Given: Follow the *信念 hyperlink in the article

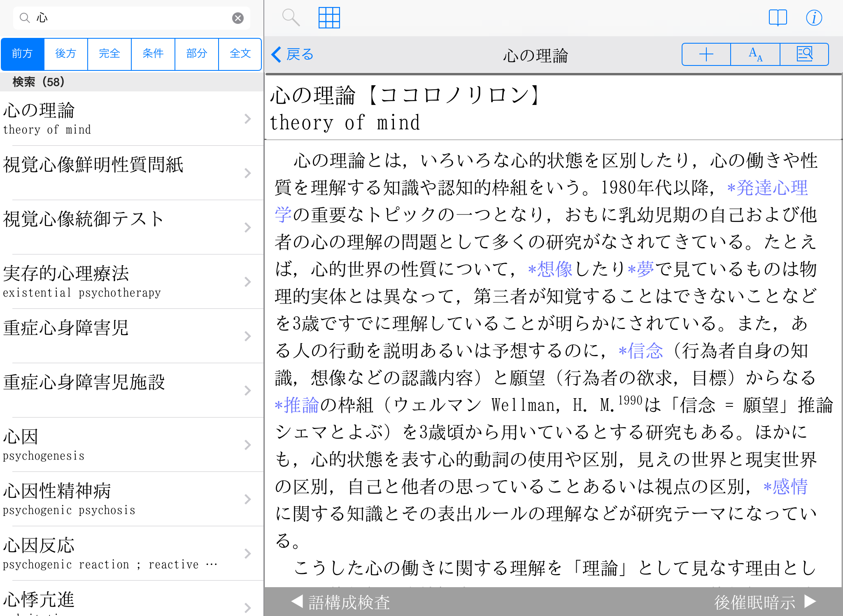Looking at the screenshot, I should [x=641, y=351].
